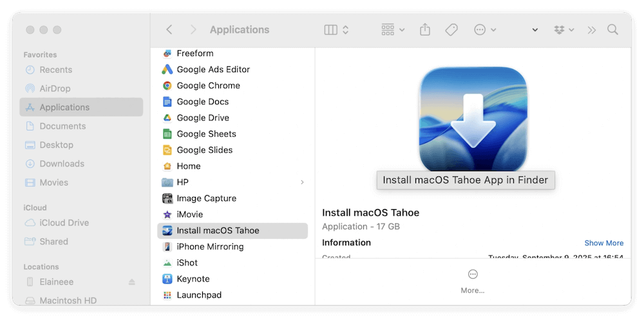Open iCloud Drive in the sidebar
Screen dimensions: 644x318
(x=81, y=223)
